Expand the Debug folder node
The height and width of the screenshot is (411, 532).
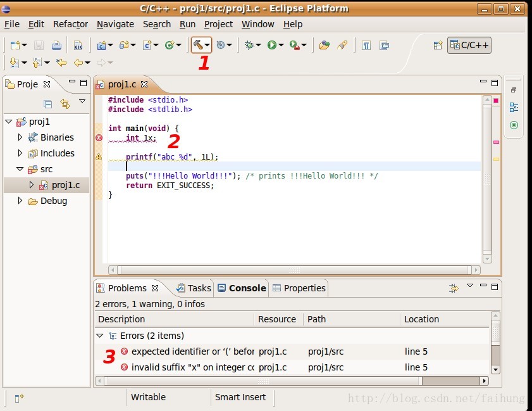point(20,201)
